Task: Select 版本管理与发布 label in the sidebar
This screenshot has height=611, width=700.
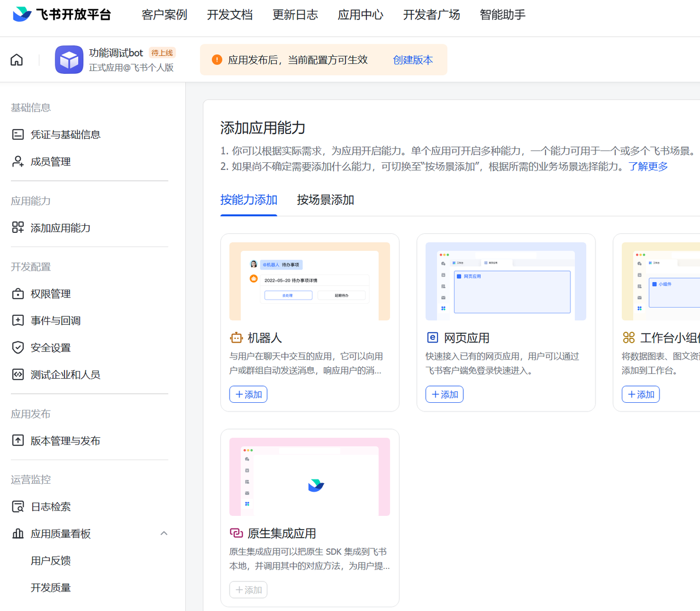Action: pyautogui.click(x=66, y=440)
